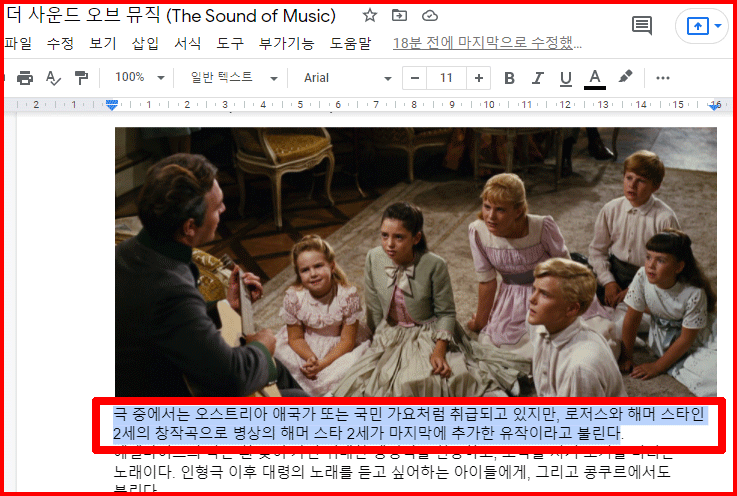Viewport: 737px width, 496px height.
Task: Click the move to folder icon
Action: tap(400, 16)
